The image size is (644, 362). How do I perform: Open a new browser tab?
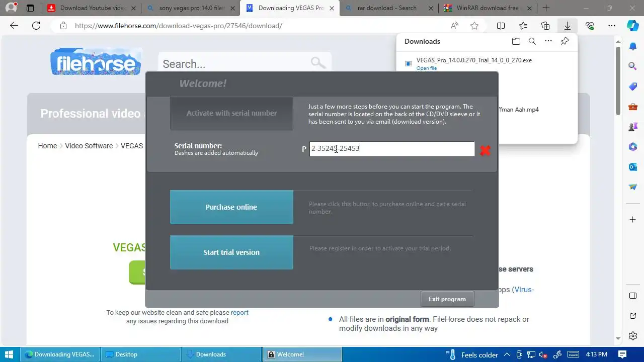(x=546, y=8)
